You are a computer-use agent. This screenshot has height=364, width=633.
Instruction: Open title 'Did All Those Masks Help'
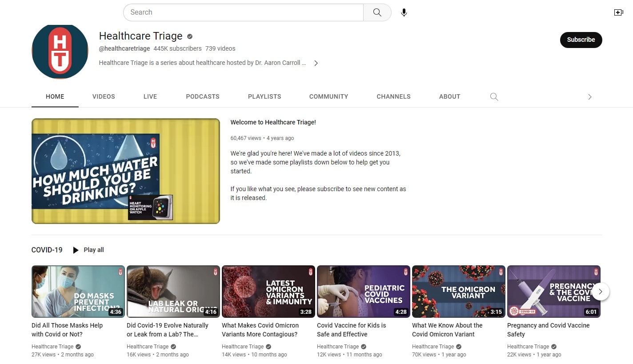pyautogui.click(x=67, y=330)
